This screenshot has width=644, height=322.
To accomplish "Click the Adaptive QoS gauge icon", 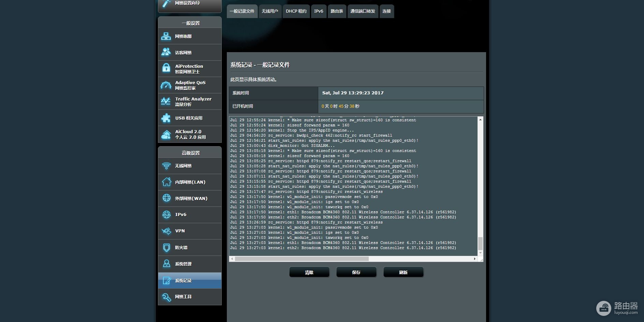I will pyautogui.click(x=166, y=85).
